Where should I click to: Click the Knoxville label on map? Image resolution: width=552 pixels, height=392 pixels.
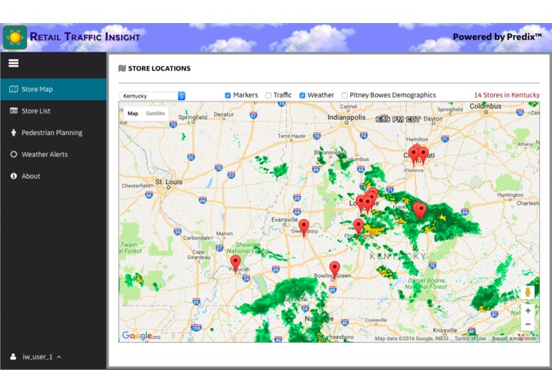coord(445,330)
